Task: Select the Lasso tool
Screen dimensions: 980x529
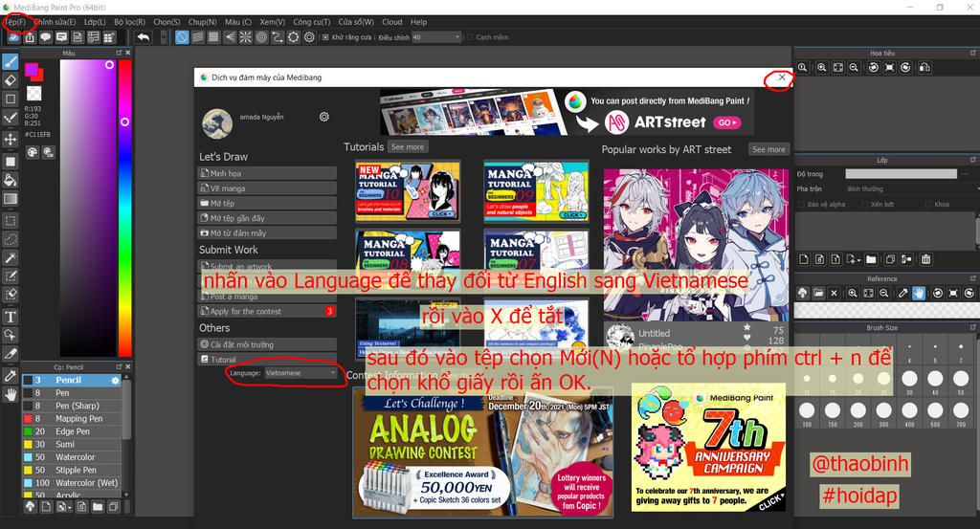Action: pyautogui.click(x=11, y=239)
